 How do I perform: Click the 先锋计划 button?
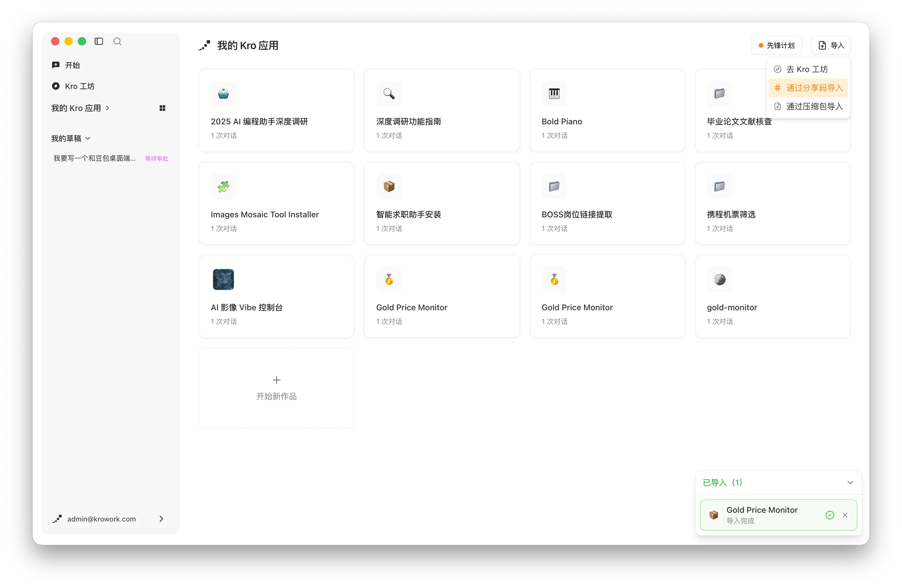click(776, 45)
